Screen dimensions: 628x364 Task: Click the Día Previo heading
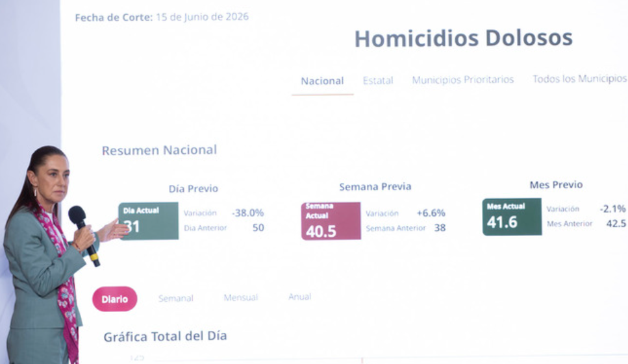[x=193, y=188]
